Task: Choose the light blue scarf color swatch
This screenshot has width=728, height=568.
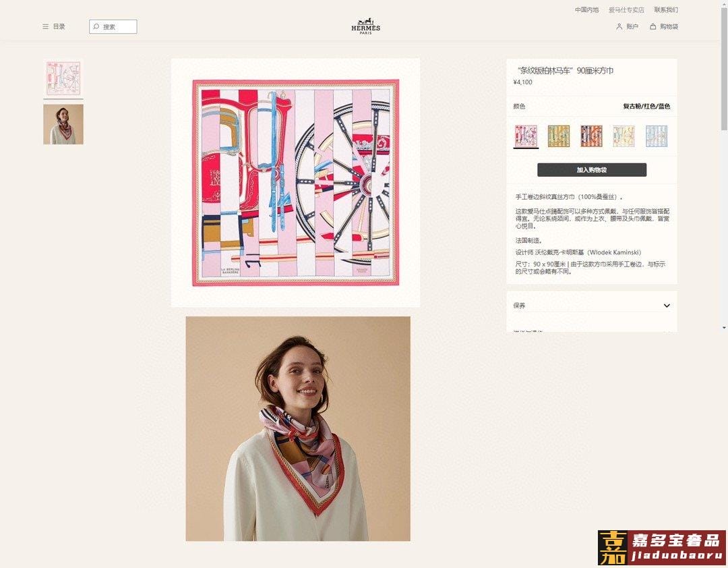Action: point(657,136)
